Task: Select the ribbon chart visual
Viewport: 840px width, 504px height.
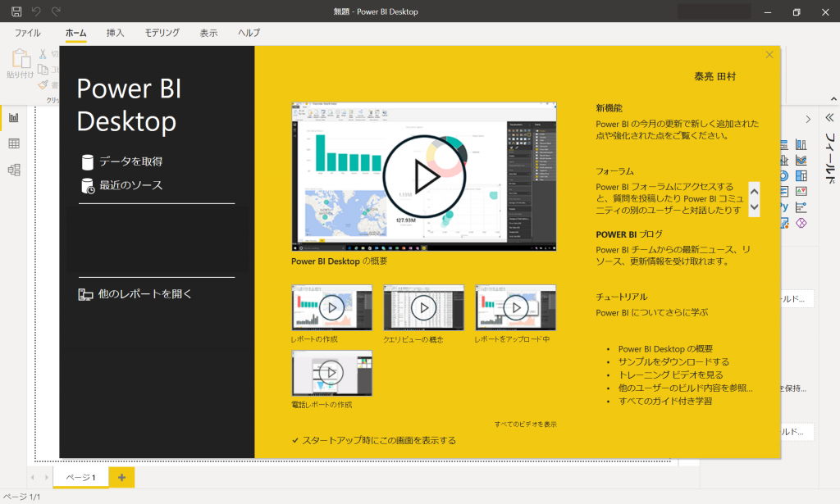Action: pyautogui.click(x=801, y=160)
